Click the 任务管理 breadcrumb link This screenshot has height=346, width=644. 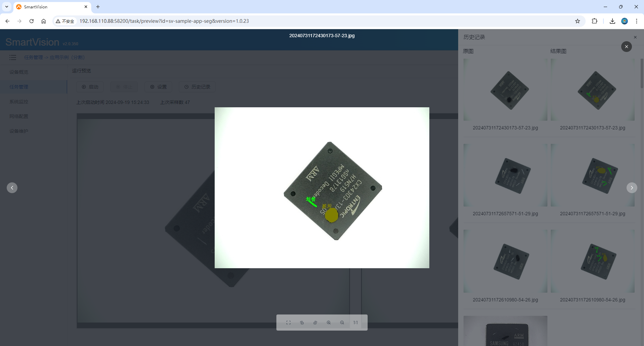34,57
